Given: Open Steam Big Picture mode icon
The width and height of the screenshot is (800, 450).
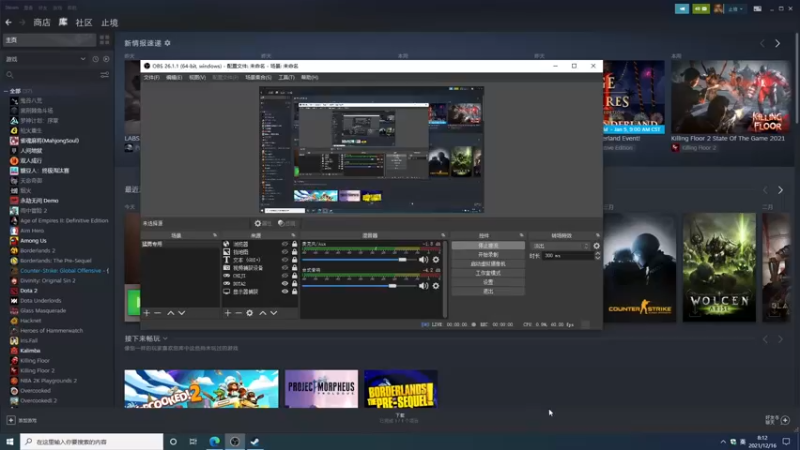Looking at the screenshot, I should [x=758, y=9].
